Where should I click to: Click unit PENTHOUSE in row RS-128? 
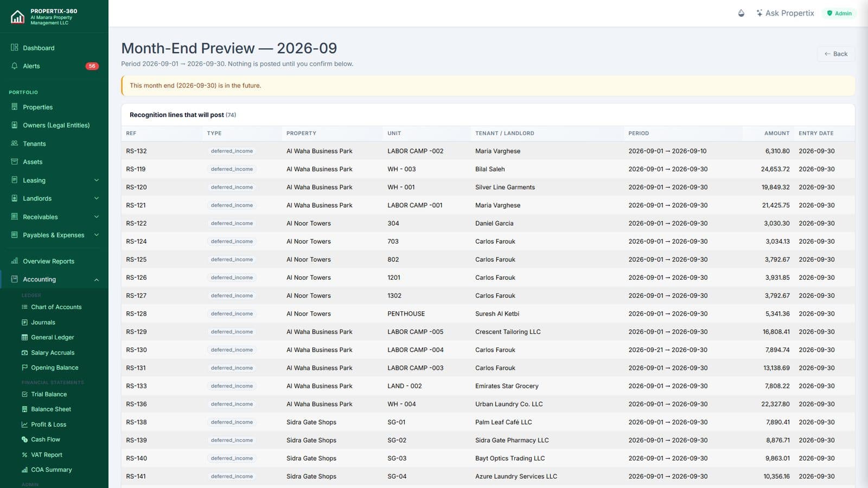(406, 314)
